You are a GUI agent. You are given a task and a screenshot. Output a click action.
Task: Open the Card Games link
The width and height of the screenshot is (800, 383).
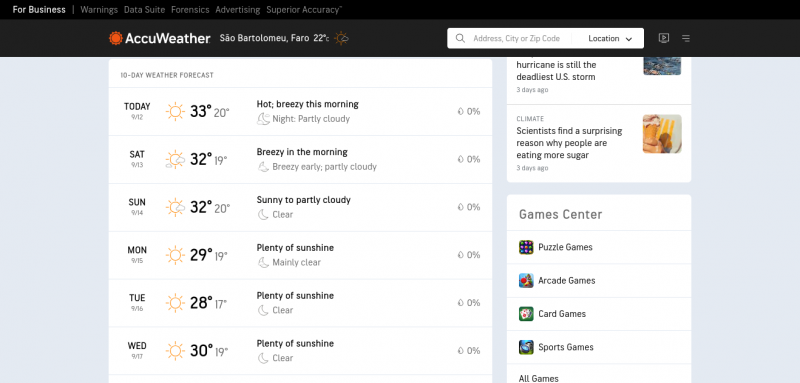click(x=562, y=314)
